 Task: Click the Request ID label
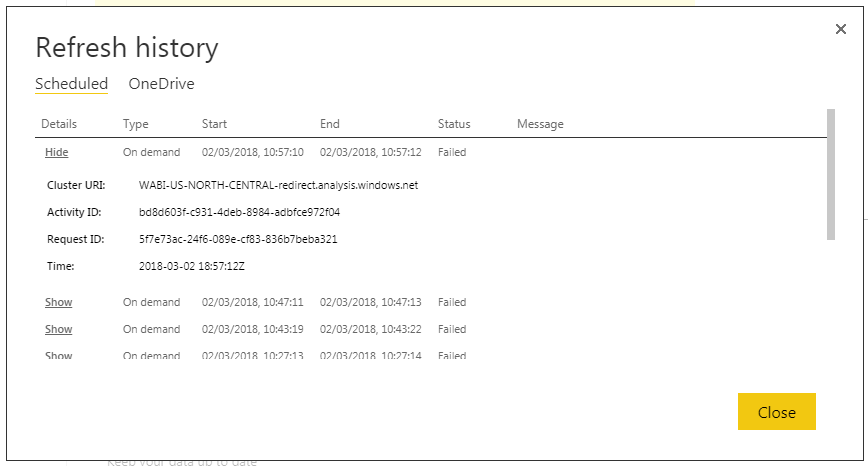point(76,240)
